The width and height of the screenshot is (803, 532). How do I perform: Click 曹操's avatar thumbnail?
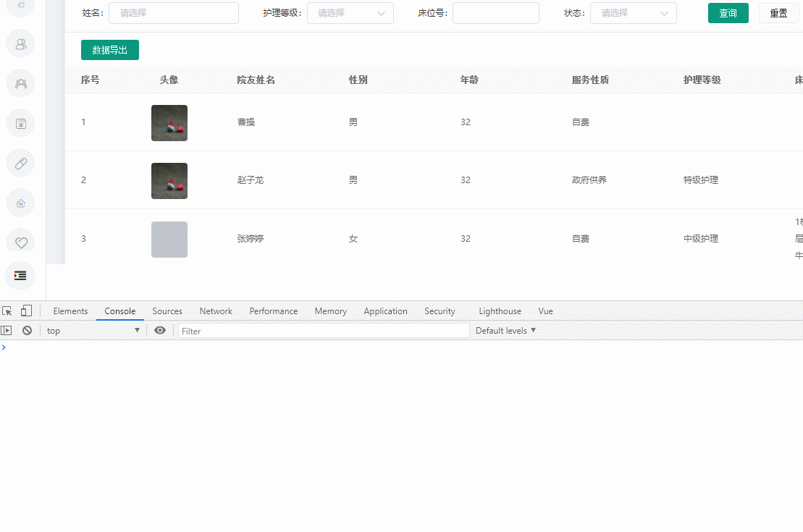pyautogui.click(x=169, y=122)
